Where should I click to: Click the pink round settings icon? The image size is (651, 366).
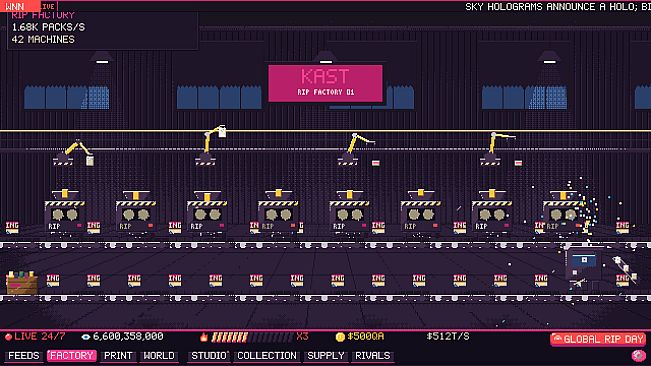[x=638, y=356]
